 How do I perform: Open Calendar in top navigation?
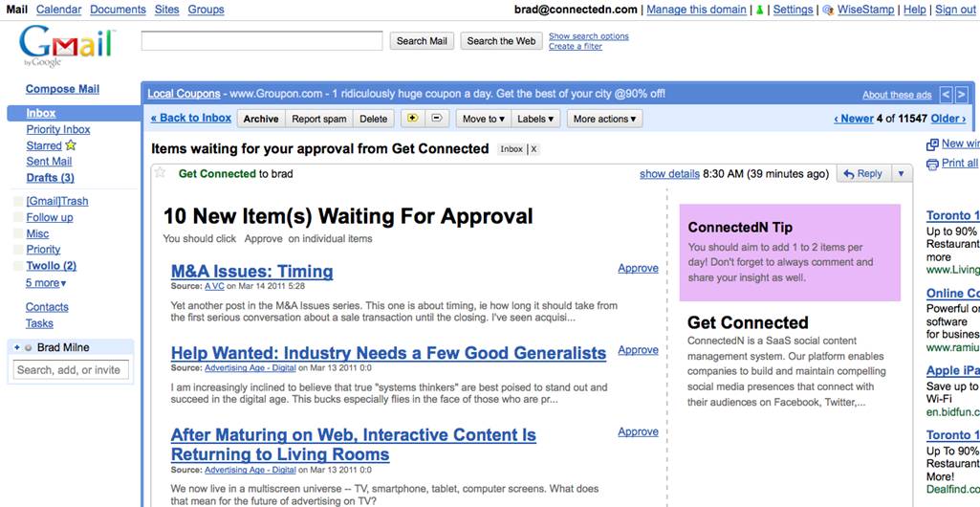(58, 10)
